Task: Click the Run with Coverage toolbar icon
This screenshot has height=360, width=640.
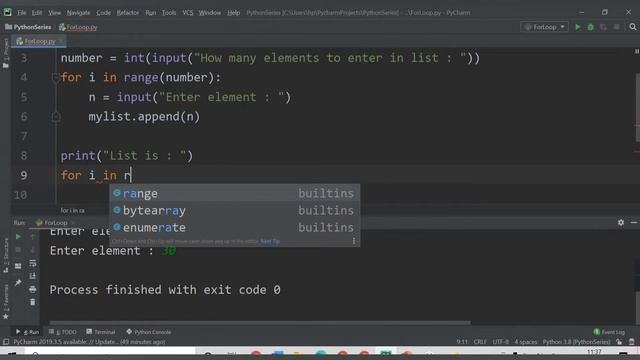Action: coord(603,27)
